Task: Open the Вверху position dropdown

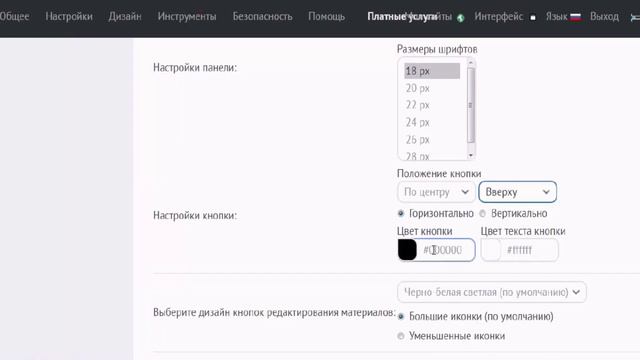Action: [x=517, y=192]
